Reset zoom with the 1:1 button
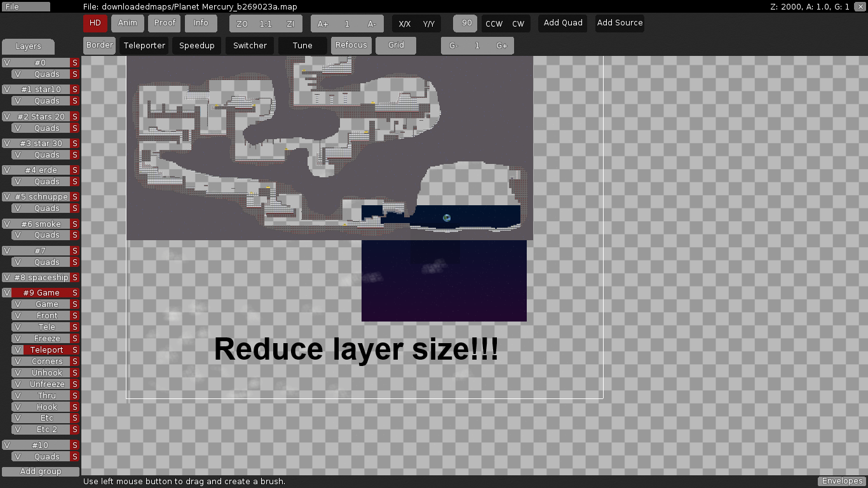Screen dimensions: 868x488 point(266,24)
